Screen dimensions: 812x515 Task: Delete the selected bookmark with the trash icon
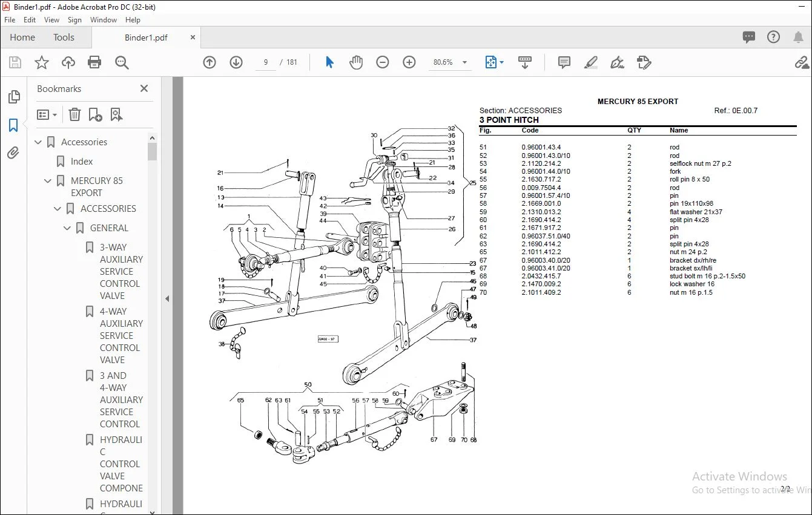coord(74,114)
